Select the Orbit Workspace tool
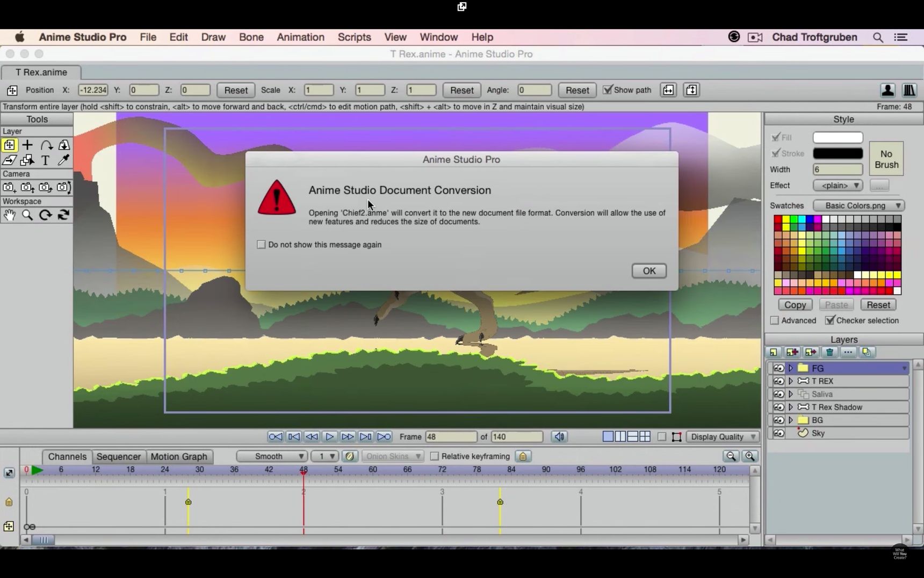 tap(63, 215)
